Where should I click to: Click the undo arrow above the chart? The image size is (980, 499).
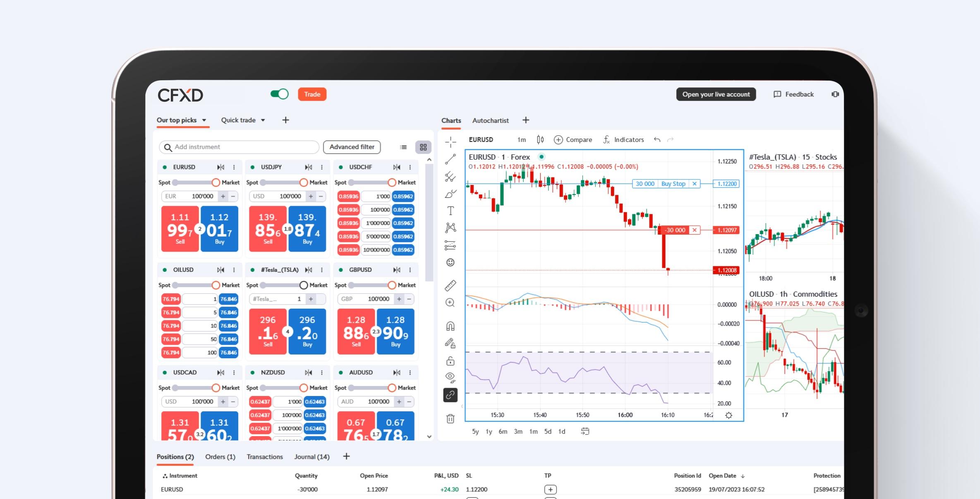(657, 139)
